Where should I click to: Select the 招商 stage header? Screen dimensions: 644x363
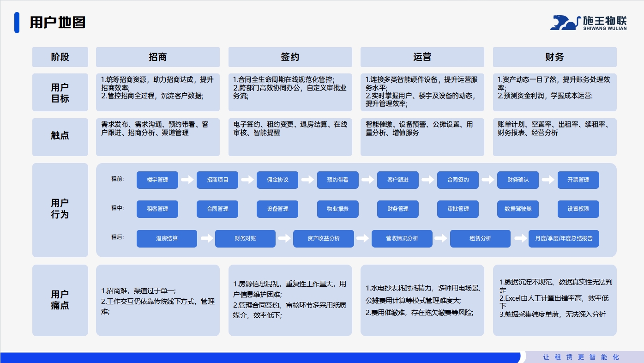pos(157,57)
